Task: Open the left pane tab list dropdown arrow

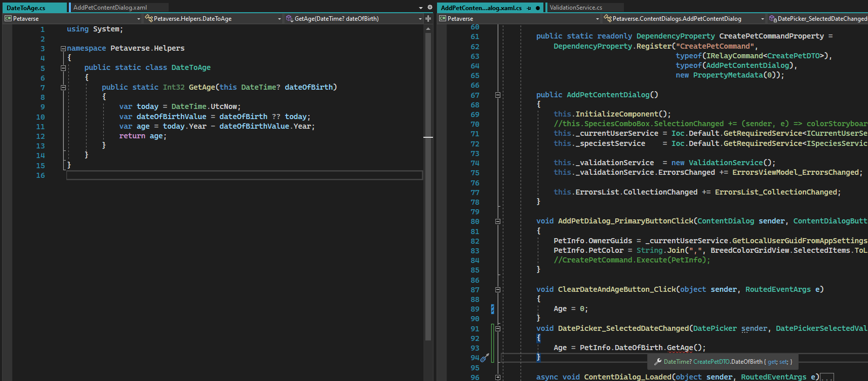Action: pyautogui.click(x=420, y=8)
